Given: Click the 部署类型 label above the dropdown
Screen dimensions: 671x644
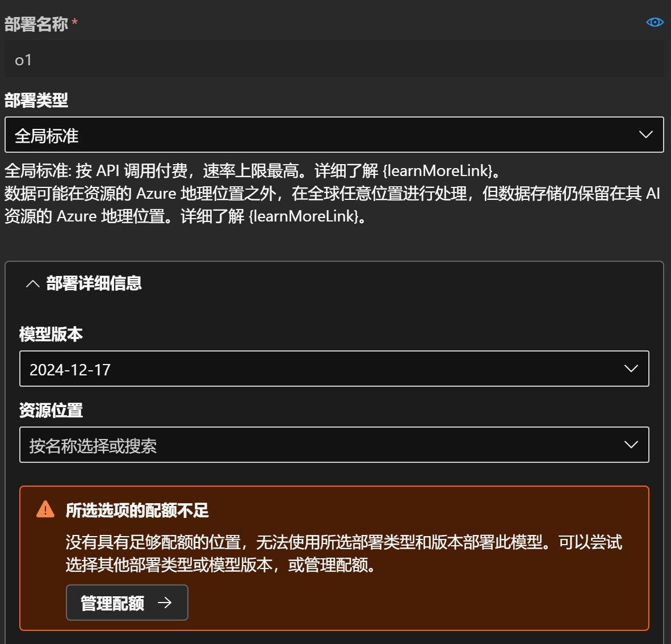Looking at the screenshot, I should click(36, 100).
